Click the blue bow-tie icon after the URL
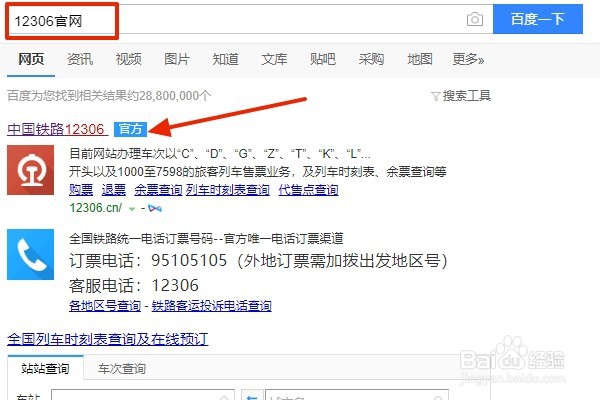 [x=155, y=209]
